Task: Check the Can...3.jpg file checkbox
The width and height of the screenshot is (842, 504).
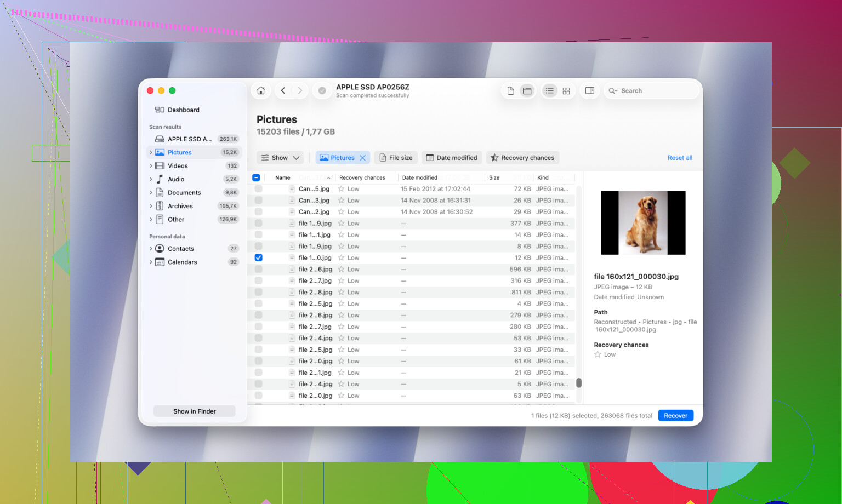Action: point(258,201)
